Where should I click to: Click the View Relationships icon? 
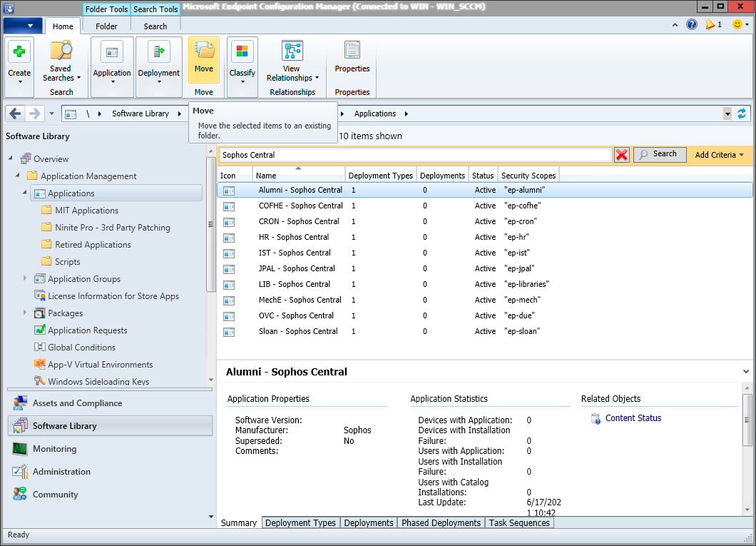click(292, 50)
